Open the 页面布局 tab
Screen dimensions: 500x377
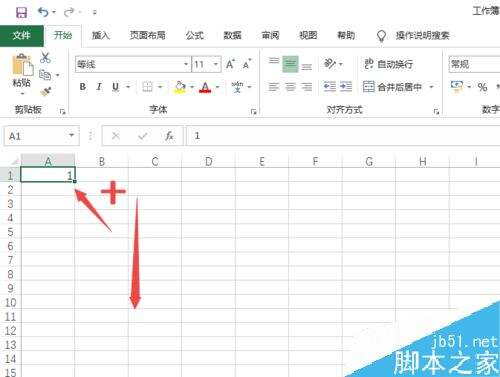(148, 35)
